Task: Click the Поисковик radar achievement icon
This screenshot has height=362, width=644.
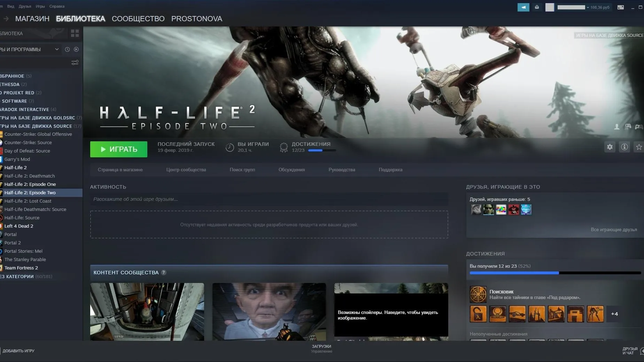Action: click(478, 294)
